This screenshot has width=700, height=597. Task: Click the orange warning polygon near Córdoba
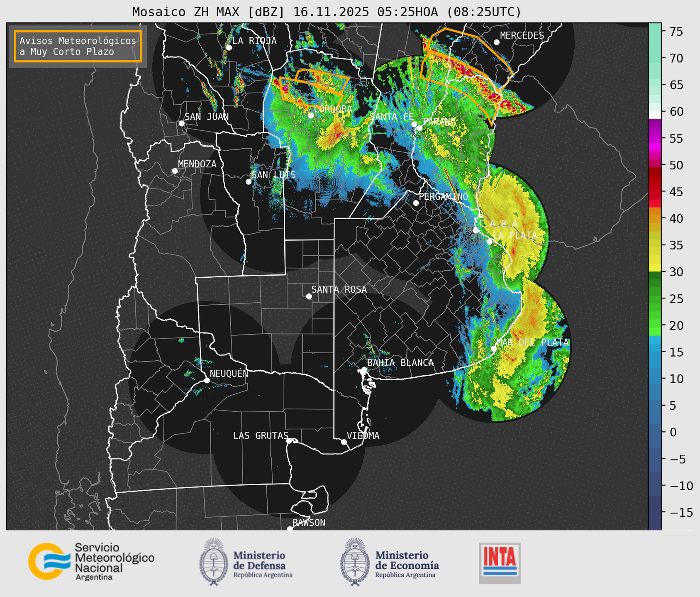pyautogui.click(x=314, y=85)
